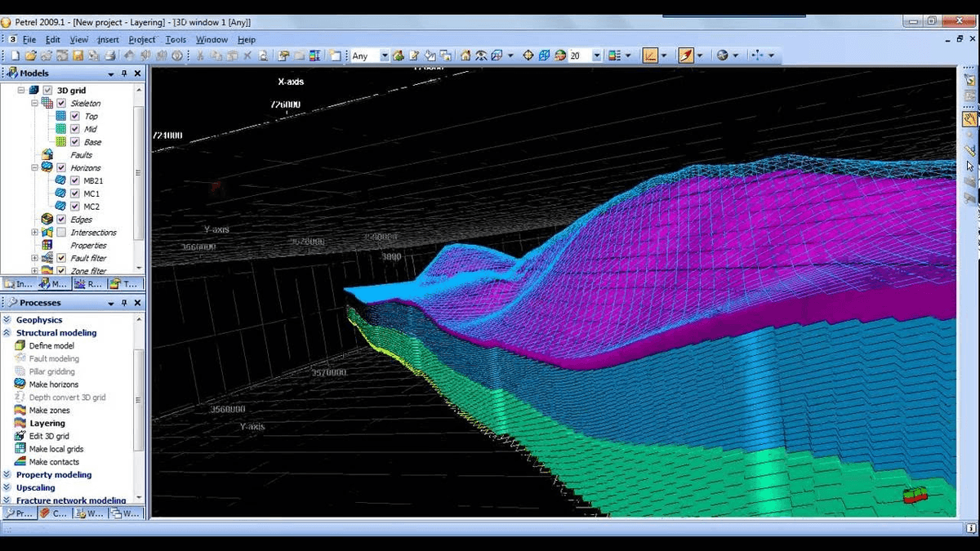Click the Make horizons process icon
This screenshot has height=551, width=980.
[20, 384]
